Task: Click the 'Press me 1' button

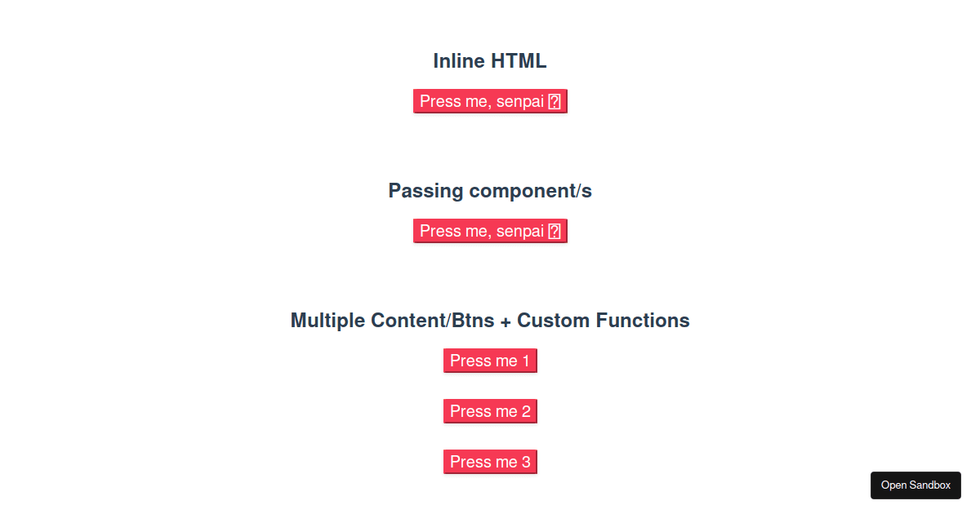Action: (490, 361)
